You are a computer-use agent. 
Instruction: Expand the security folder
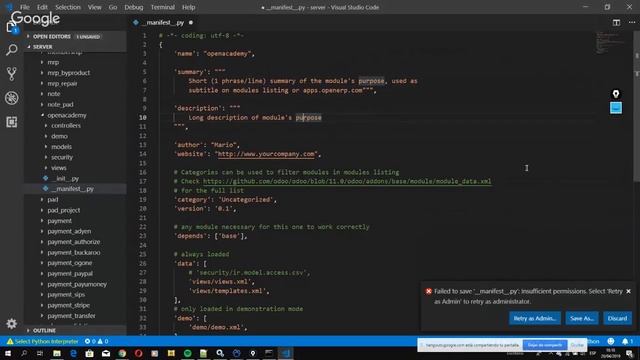[x=62, y=157]
